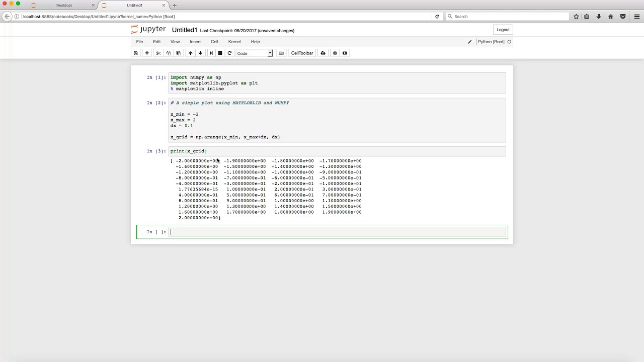644x362 pixels.
Task: Open the Kernel menu
Action: (234, 42)
